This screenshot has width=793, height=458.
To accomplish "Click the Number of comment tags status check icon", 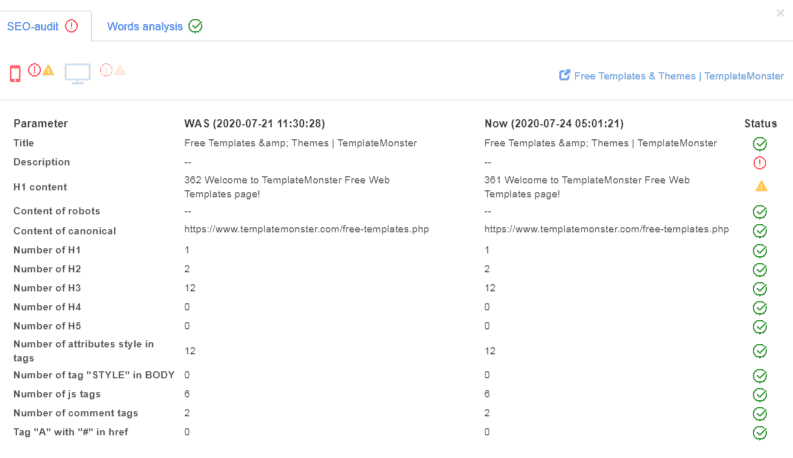I will click(x=760, y=414).
